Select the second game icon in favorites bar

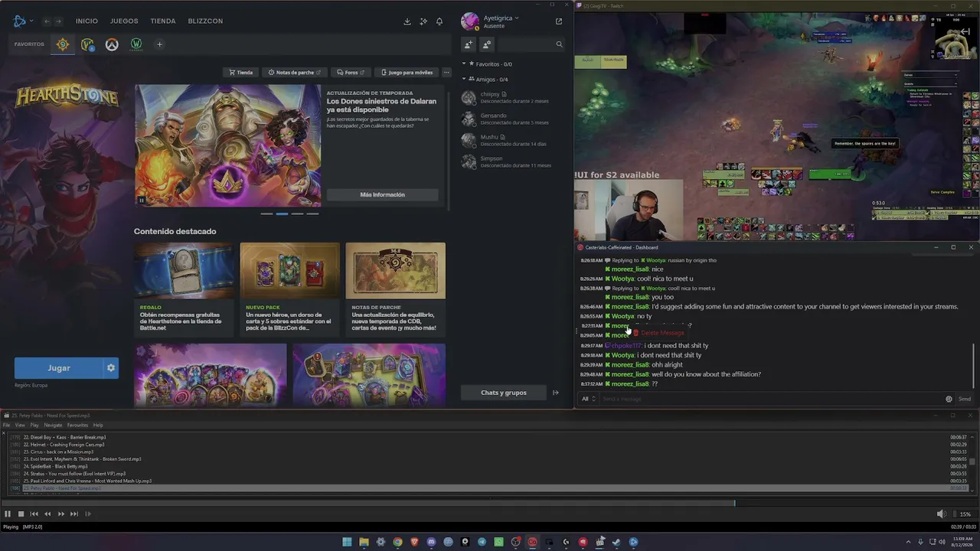click(x=87, y=44)
